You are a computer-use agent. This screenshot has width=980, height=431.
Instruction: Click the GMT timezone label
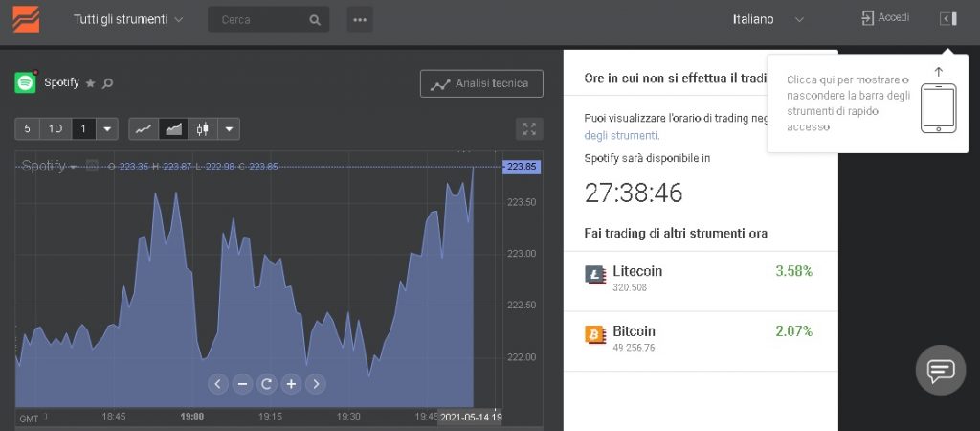29,419
